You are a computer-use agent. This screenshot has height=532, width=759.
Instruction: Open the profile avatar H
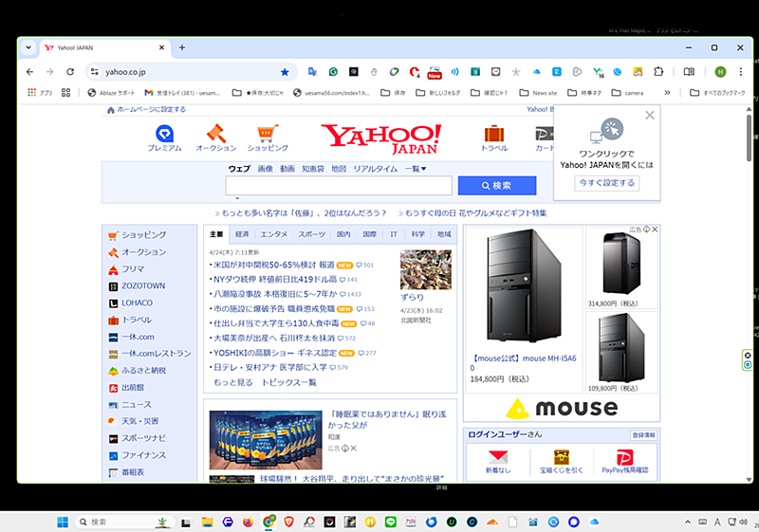tap(720, 71)
